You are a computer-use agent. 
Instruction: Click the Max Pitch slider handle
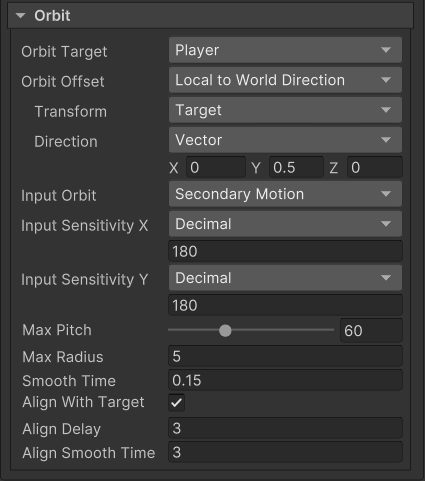pyautogui.click(x=225, y=331)
